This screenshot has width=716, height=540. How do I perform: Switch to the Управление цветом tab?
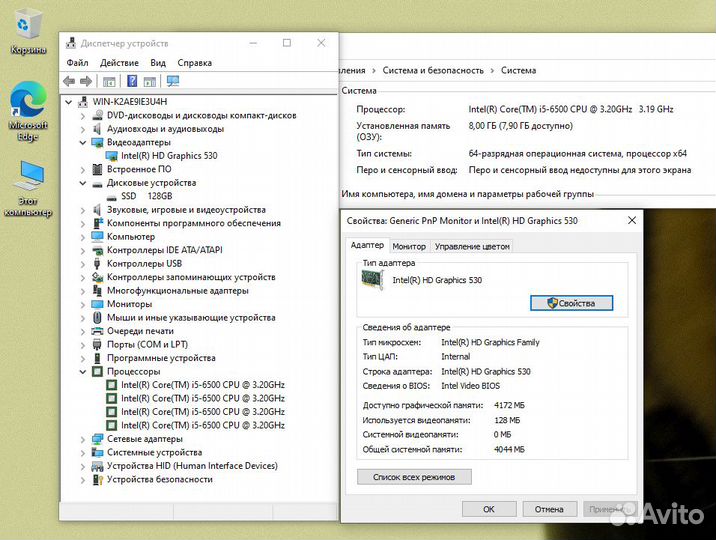tap(472, 246)
